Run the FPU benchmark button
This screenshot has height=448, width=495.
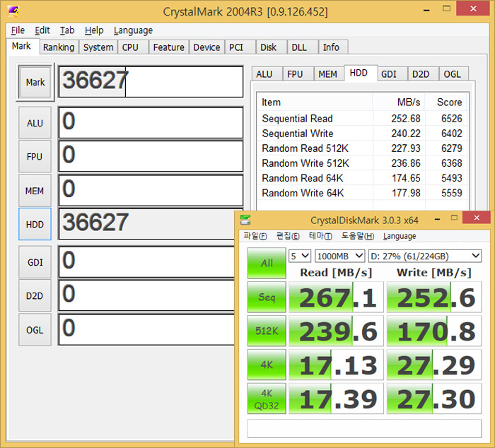pyautogui.click(x=35, y=157)
